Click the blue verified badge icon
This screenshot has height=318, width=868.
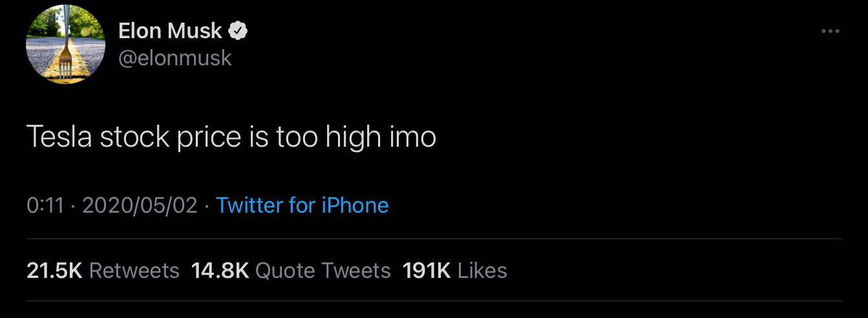click(x=239, y=30)
